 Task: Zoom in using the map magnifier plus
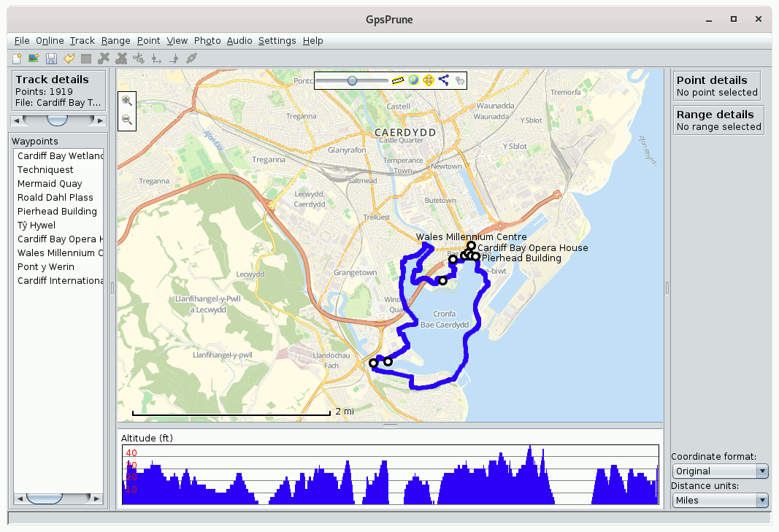[127, 101]
